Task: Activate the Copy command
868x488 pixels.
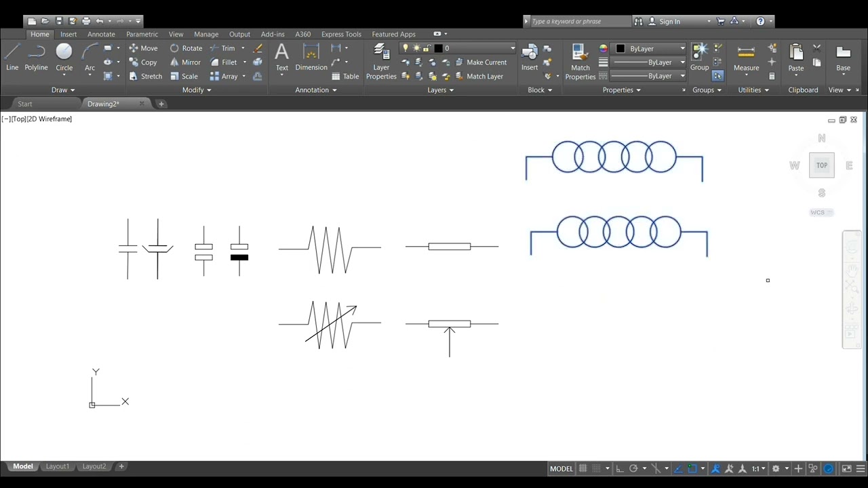Action: pos(142,62)
